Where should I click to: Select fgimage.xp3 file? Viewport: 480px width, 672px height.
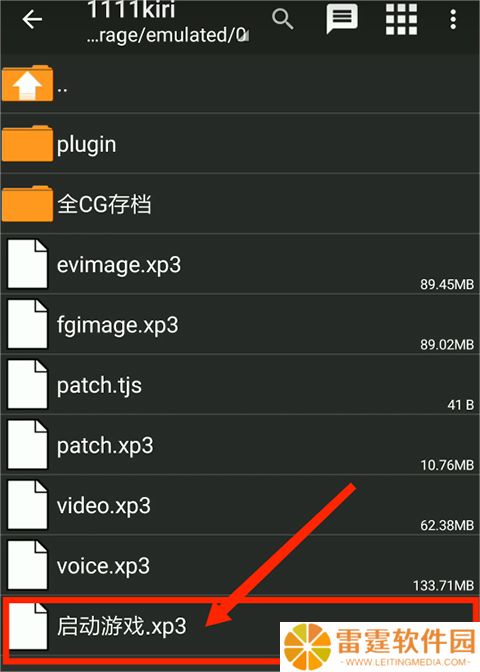tap(240, 324)
